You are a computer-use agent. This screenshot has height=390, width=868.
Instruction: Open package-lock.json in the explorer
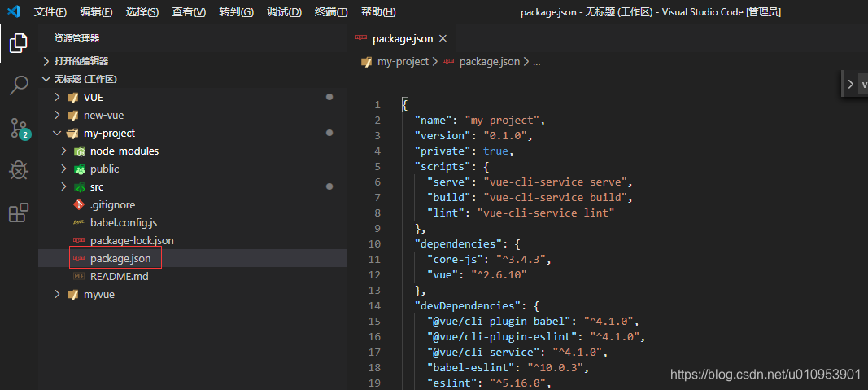click(x=132, y=240)
